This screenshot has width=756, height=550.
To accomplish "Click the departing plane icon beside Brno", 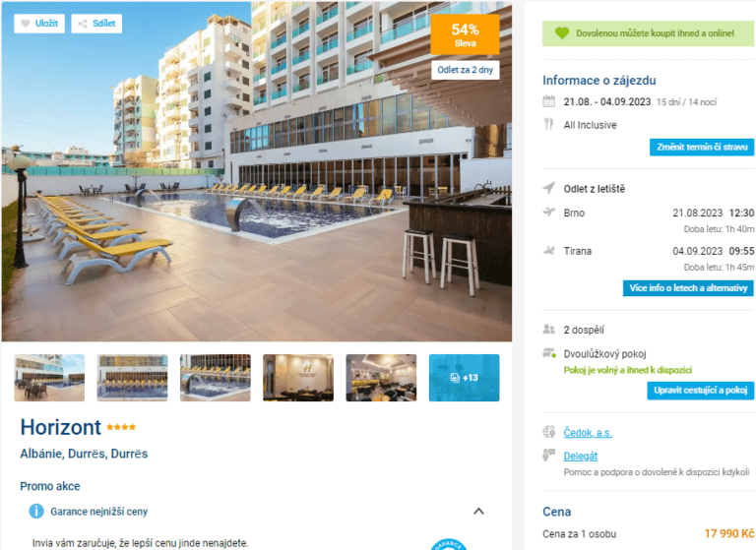I will click(548, 213).
